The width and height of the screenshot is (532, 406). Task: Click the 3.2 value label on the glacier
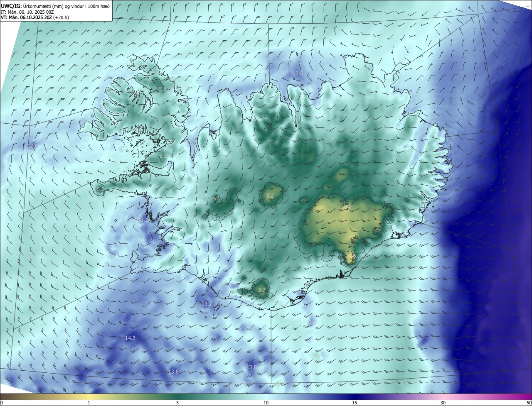pos(270,196)
